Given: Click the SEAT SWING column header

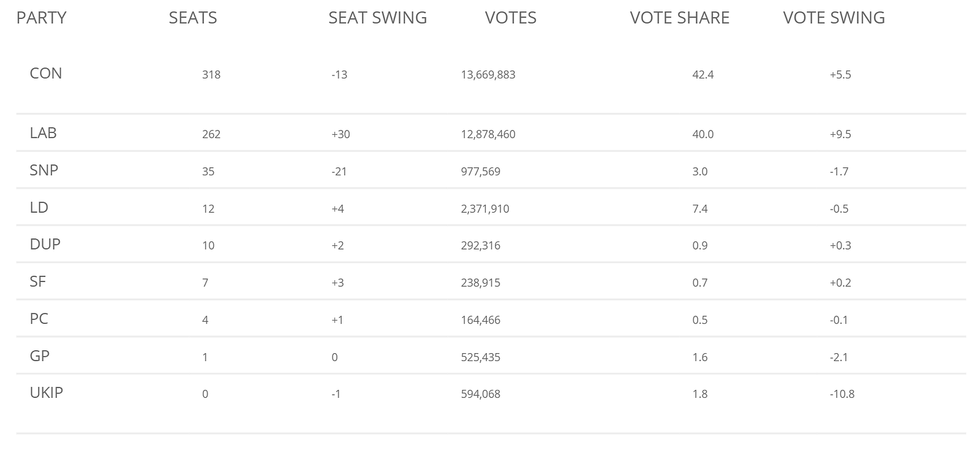Looking at the screenshot, I should [377, 18].
